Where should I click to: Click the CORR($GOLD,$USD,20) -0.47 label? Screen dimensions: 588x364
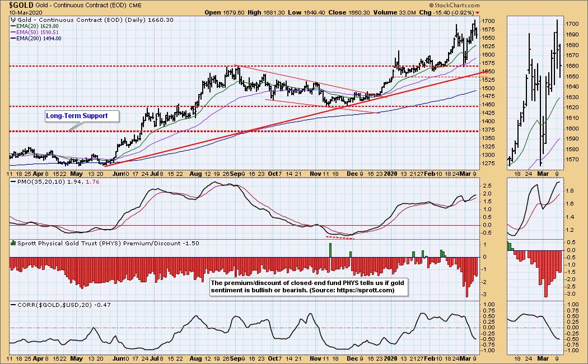(x=64, y=305)
